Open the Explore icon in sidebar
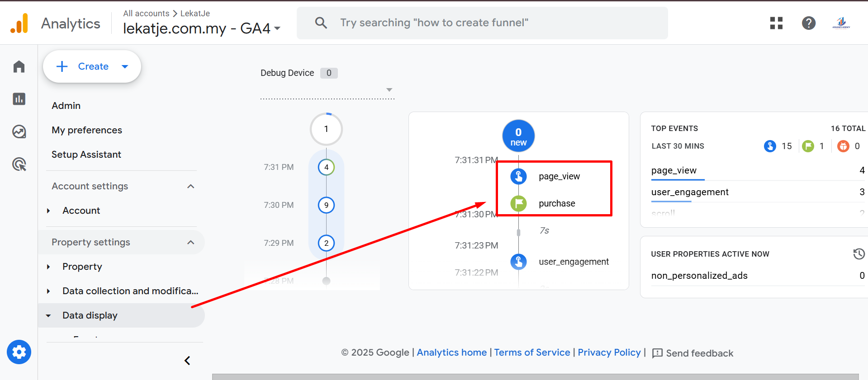 pyautogui.click(x=19, y=131)
